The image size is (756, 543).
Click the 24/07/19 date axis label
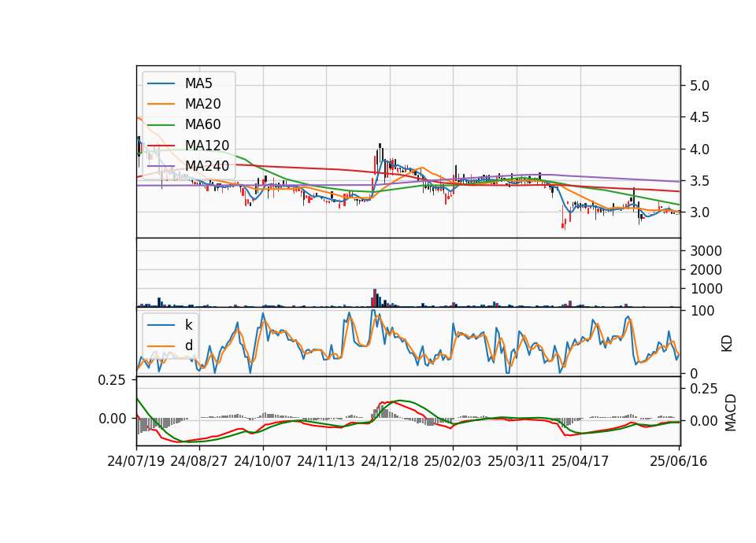136,462
